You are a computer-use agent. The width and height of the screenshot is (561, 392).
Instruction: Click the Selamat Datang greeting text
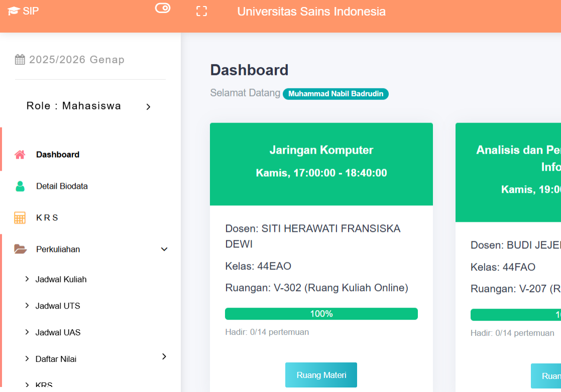coord(245,93)
